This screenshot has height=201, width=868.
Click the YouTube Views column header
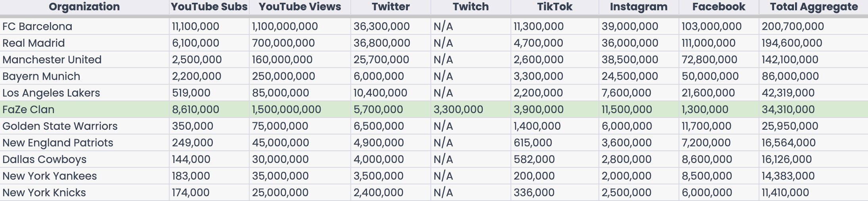coord(300,7)
